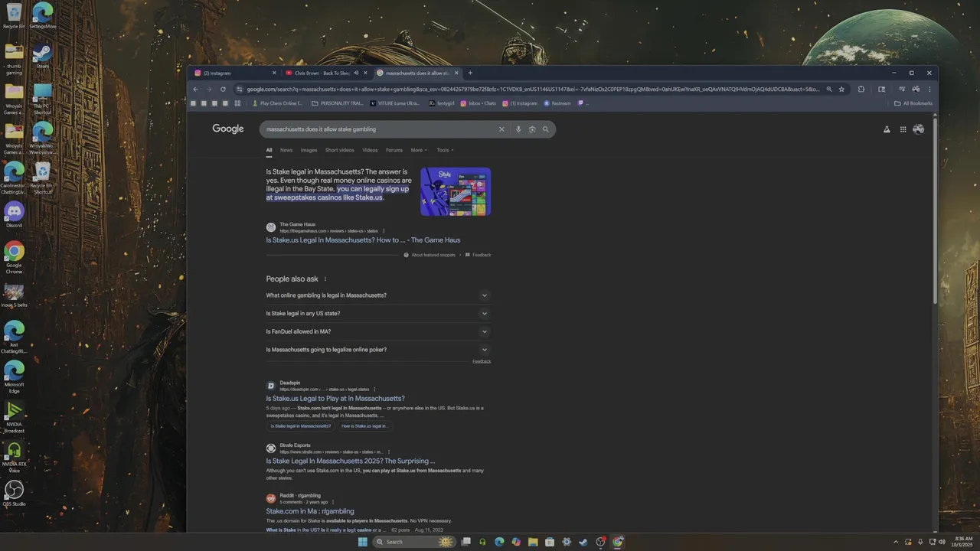Open the Steam desktop shortcut

(x=42, y=56)
